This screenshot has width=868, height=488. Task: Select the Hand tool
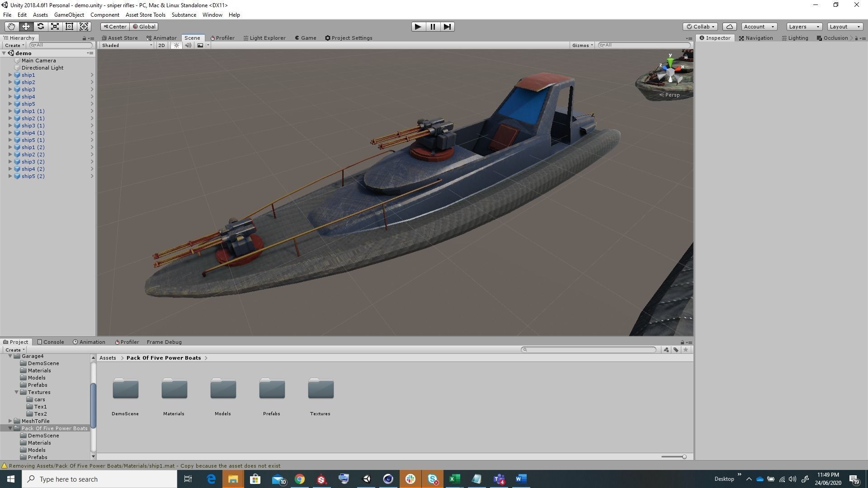[x=11, y=27]
